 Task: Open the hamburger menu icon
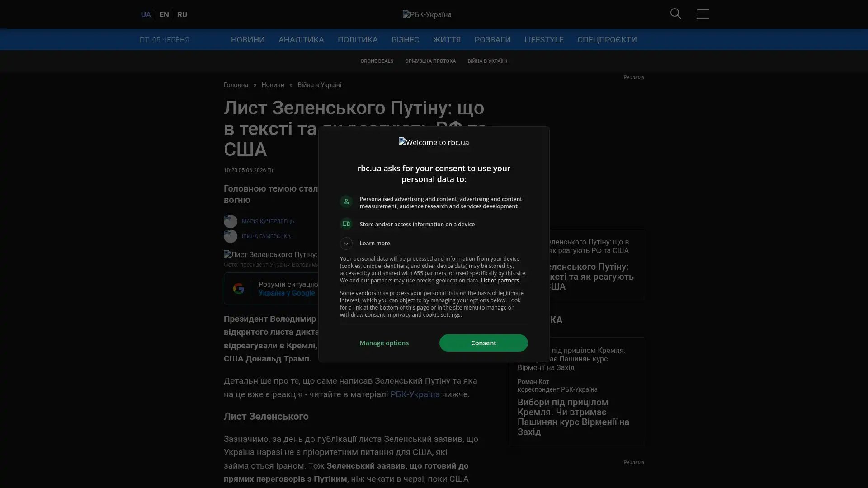pyautogui.click(x=703, y=14)
